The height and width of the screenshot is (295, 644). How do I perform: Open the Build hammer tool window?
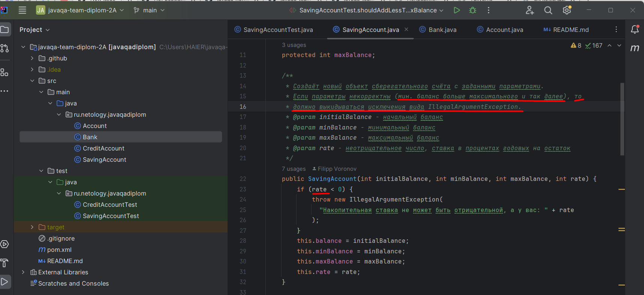coord(4,263)
